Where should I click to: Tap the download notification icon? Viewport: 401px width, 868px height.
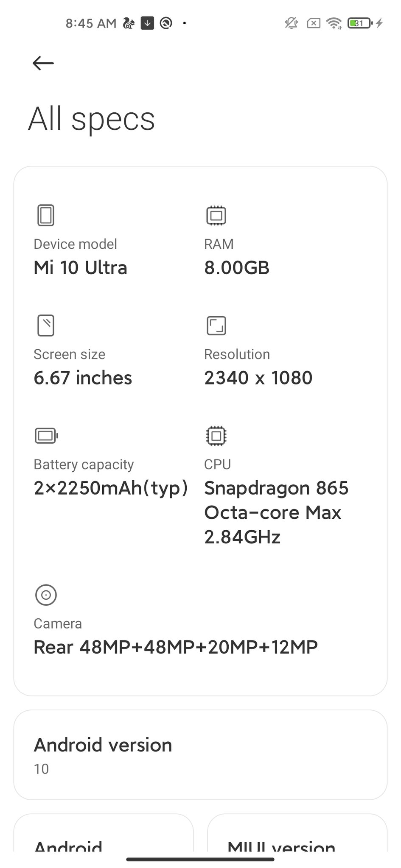tap(147, 23)
